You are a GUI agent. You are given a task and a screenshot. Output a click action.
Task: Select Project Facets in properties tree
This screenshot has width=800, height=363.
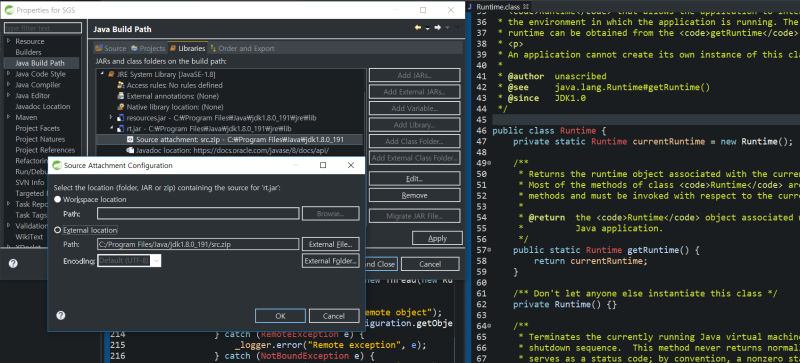tap(38, 128)
